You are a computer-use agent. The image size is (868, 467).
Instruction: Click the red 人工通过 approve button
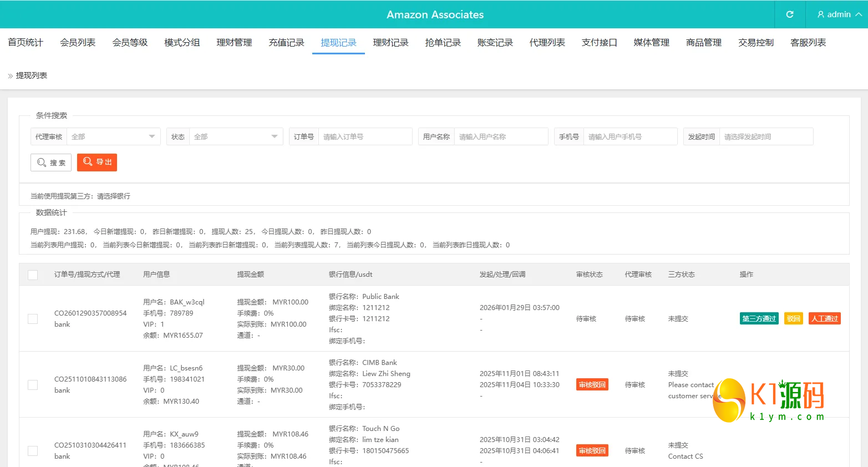(x=824, y=318)
